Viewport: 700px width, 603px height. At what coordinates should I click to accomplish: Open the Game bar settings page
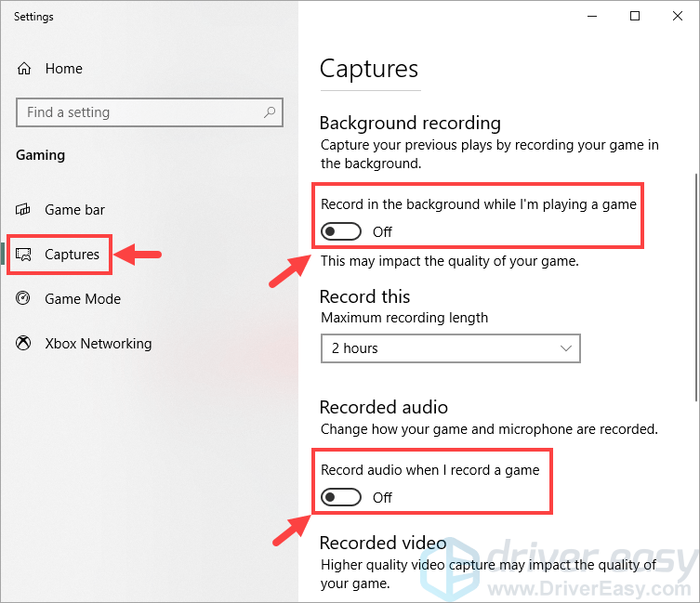74,209
